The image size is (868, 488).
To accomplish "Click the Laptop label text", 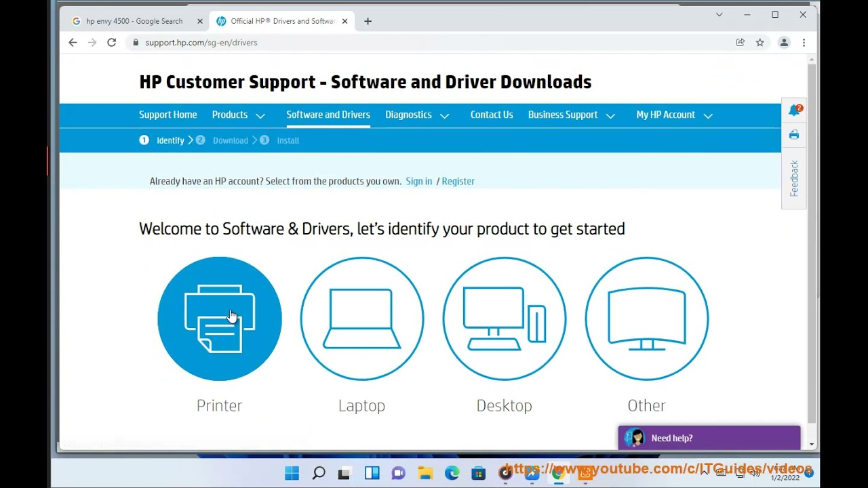I will [x=361, y=405].
